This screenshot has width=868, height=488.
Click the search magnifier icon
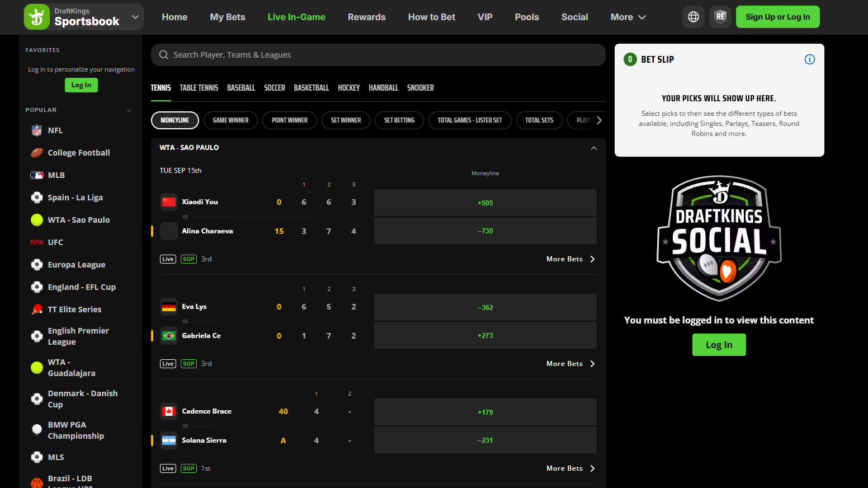tap(164, 55)
